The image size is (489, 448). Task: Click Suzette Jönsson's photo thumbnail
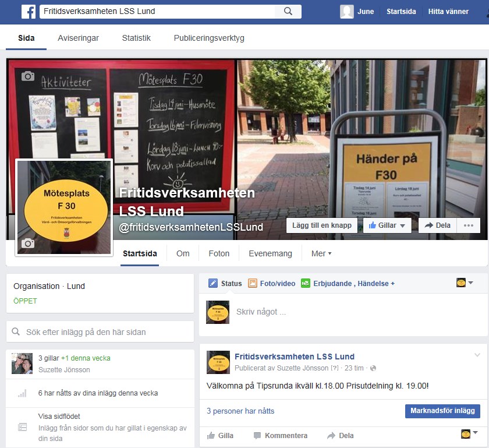coord(22,364)
